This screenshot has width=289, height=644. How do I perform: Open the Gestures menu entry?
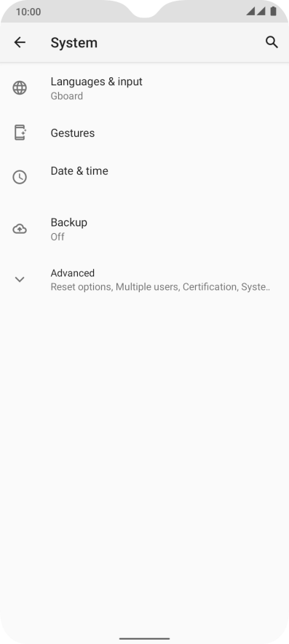144,133
